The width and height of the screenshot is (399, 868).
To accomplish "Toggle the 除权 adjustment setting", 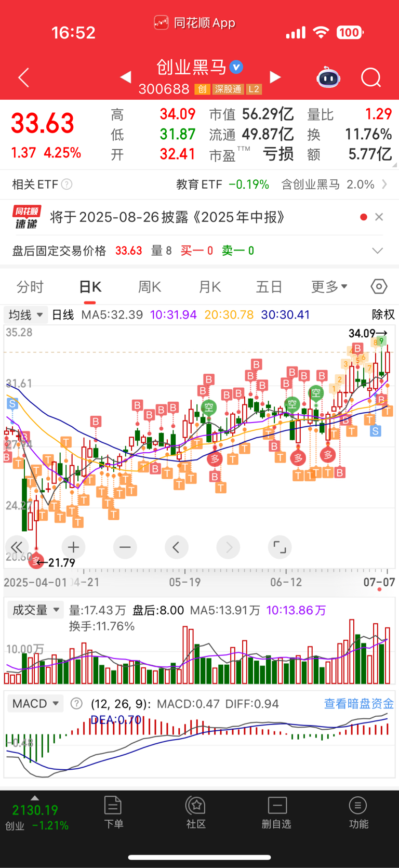I will (x=383, y=314).
